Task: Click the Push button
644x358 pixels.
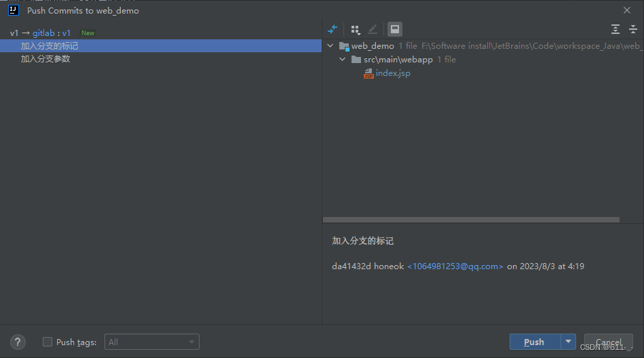Action: click(535, 342)
